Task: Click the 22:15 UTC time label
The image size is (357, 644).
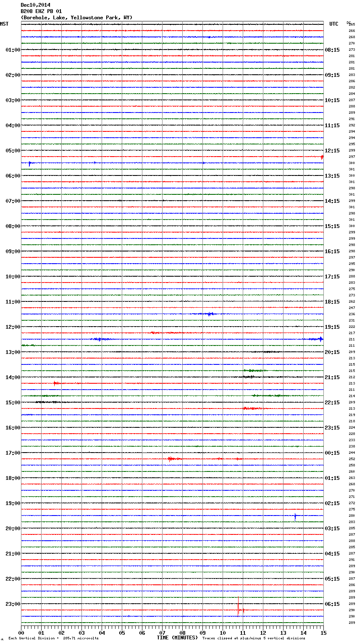Action: click(x=332, y=403)
